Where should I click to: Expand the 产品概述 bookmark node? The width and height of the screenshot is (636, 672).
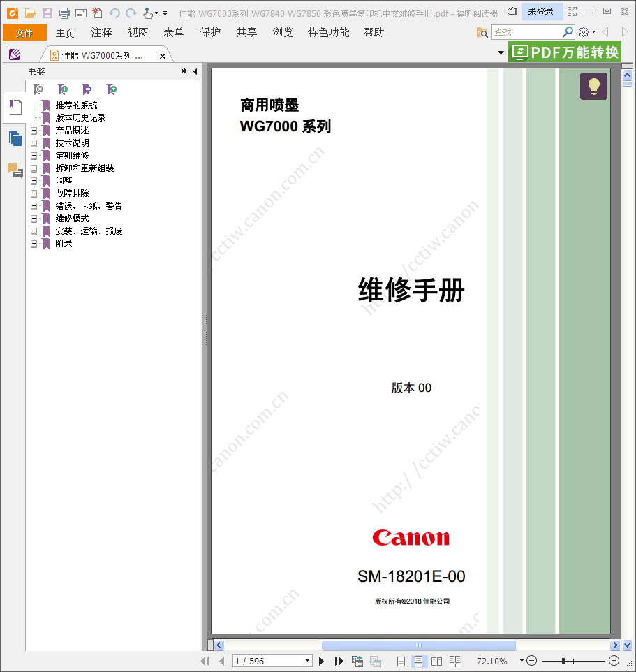tap(34, 131)
